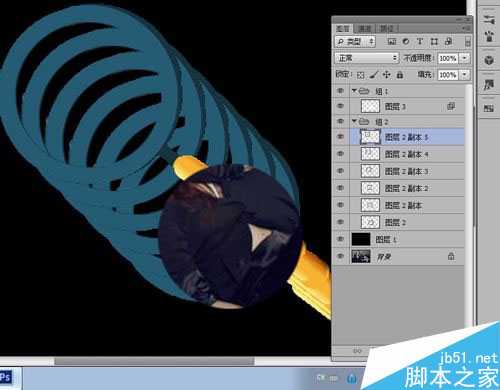This screenshot has height=390, width=500.
Task: Hide 组 2 group visibility eye
Action: click(340, 121)
